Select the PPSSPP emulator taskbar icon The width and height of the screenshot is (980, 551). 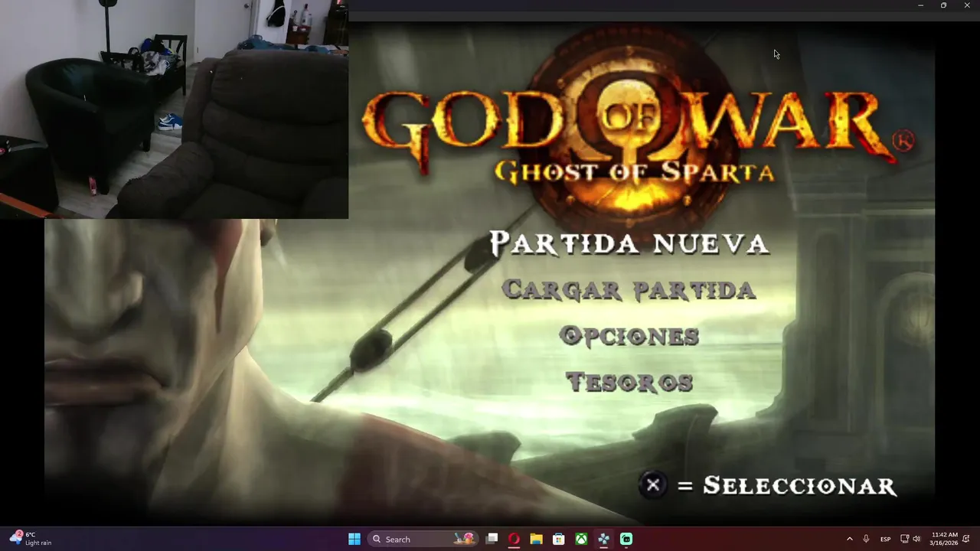(x=603, y=539)
